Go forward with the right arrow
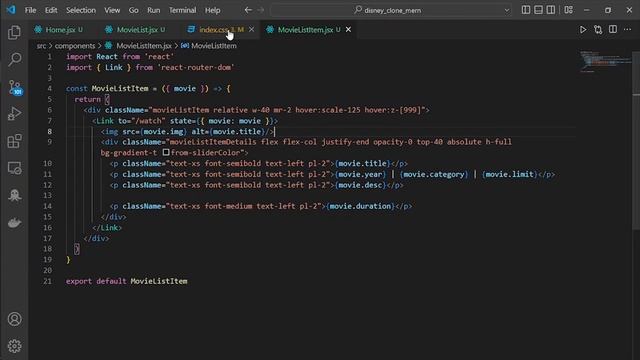The height and width of the screenshot is (360, 640). pyautogui.click(x=260, y=10)
